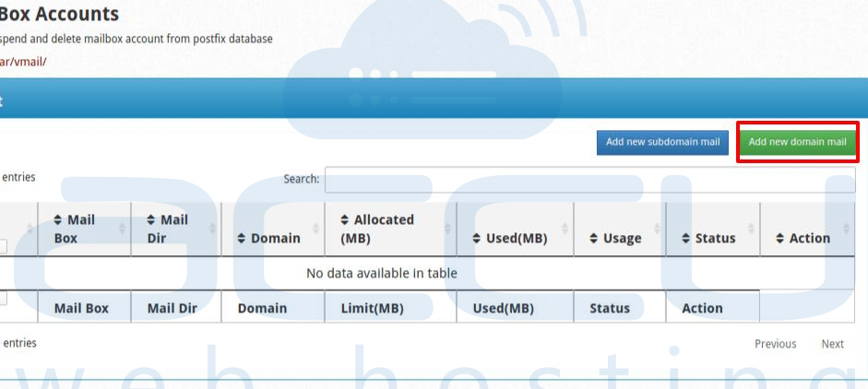The width and height of the screenshot is (868, 389).
Task: Focus the Search input field
Action: click(589, 179)
